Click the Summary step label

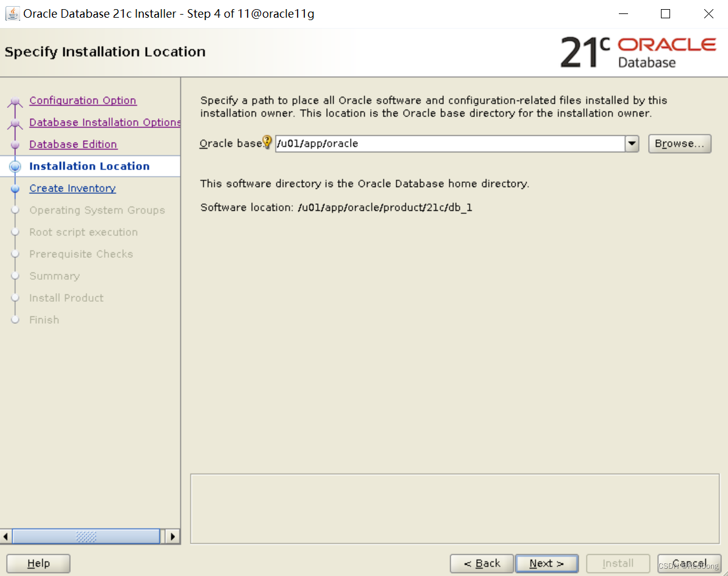(x=54, y=276)
